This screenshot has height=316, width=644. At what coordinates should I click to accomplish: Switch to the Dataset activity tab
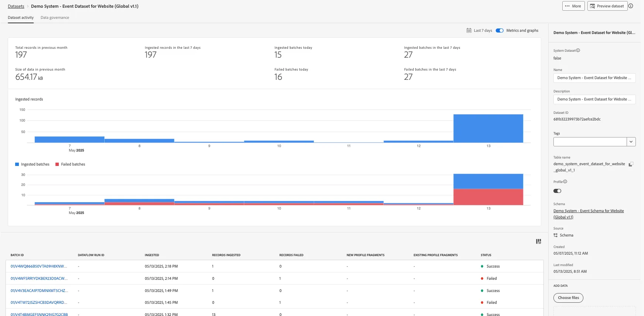tap(21, 17)
